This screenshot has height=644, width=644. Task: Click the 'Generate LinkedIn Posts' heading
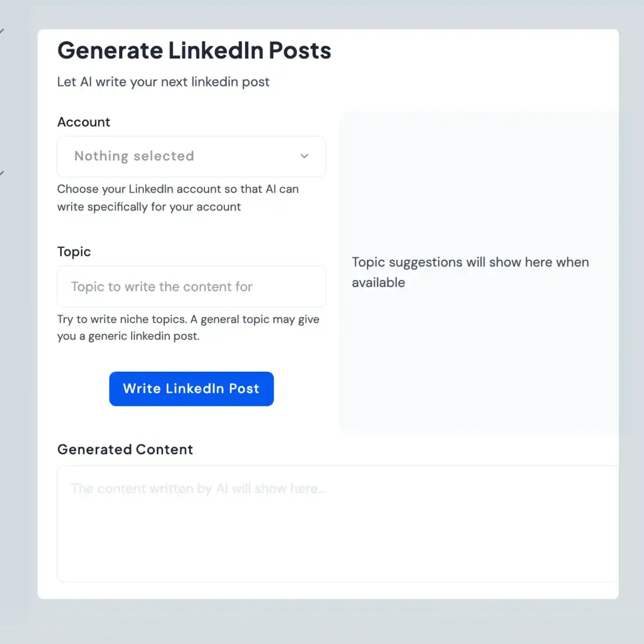click(x=194, y=50)
